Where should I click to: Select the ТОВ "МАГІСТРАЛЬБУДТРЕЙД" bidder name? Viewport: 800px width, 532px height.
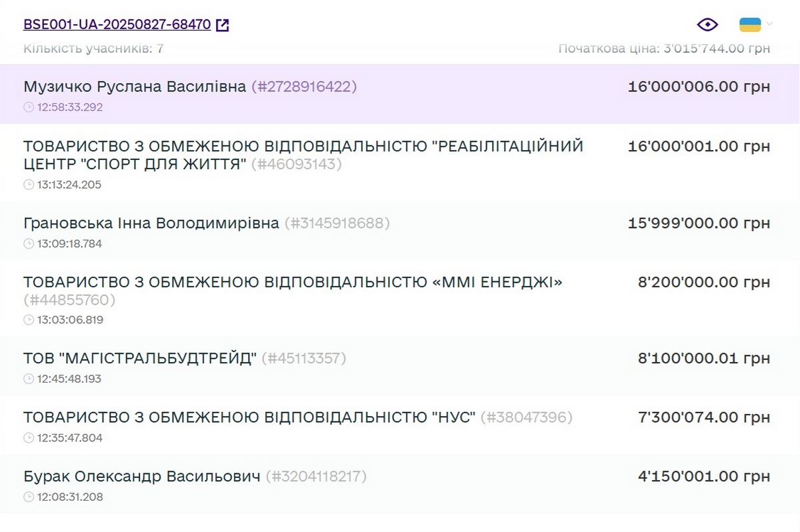[140, 359]
